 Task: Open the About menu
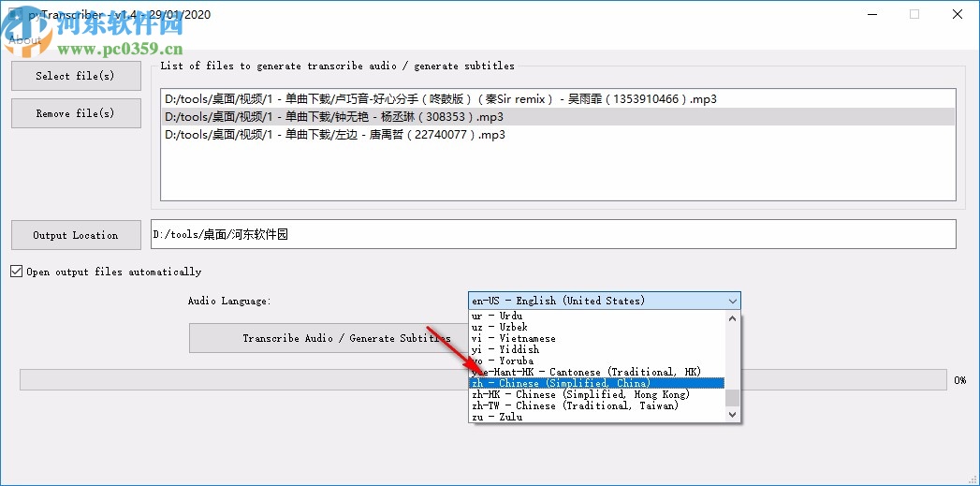[25, 40]
